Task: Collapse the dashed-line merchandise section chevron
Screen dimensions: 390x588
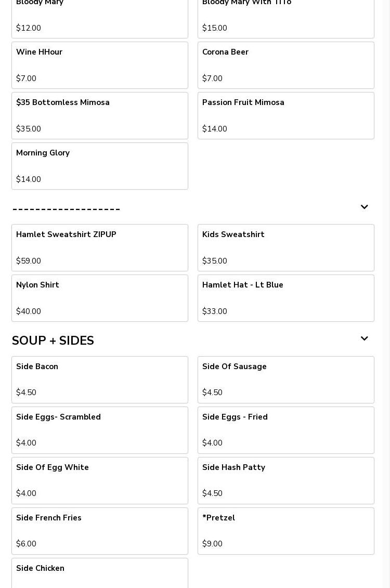Action: click(364, 207)
